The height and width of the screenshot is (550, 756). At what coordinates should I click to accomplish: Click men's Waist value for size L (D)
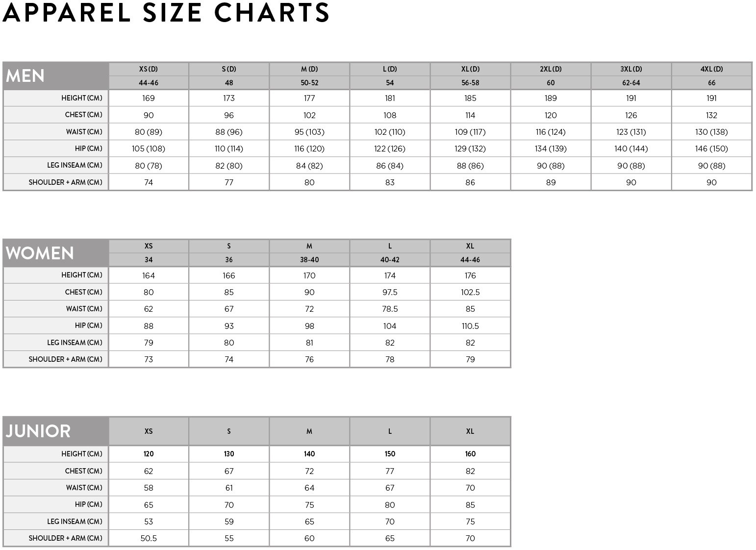[x=390, y=132]
